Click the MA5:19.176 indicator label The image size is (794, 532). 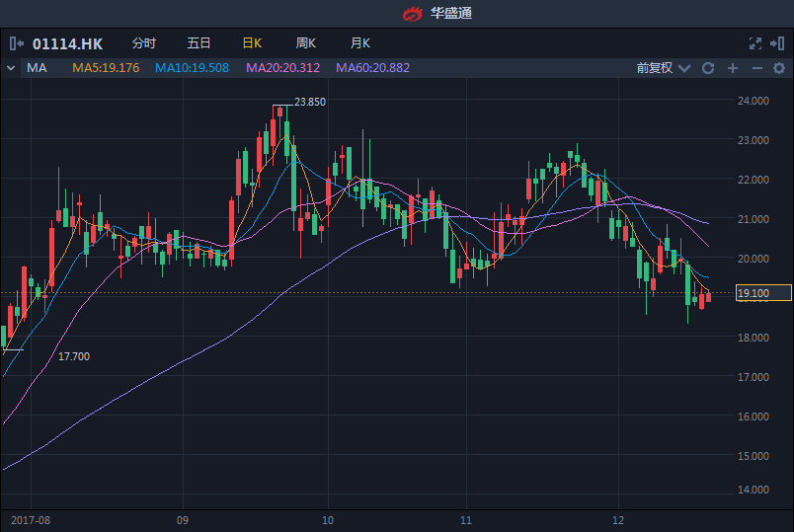pyautogui.click(x=106, y=68)
